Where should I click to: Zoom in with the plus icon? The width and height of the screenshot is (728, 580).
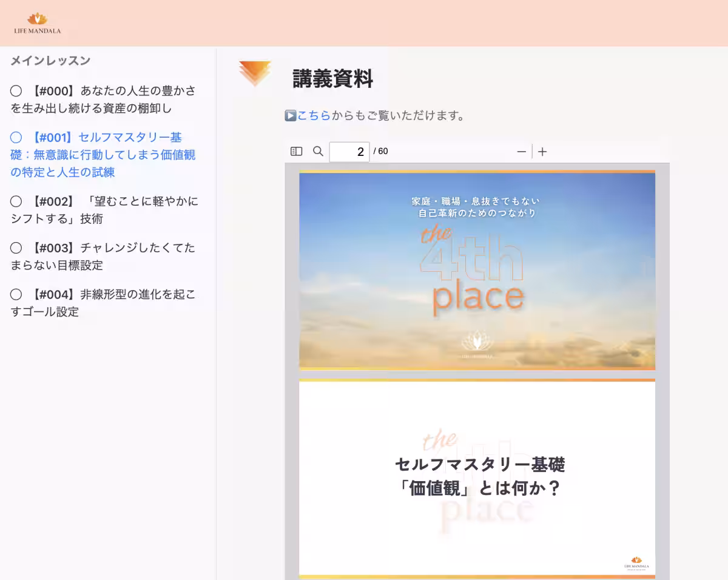(542, 151)
